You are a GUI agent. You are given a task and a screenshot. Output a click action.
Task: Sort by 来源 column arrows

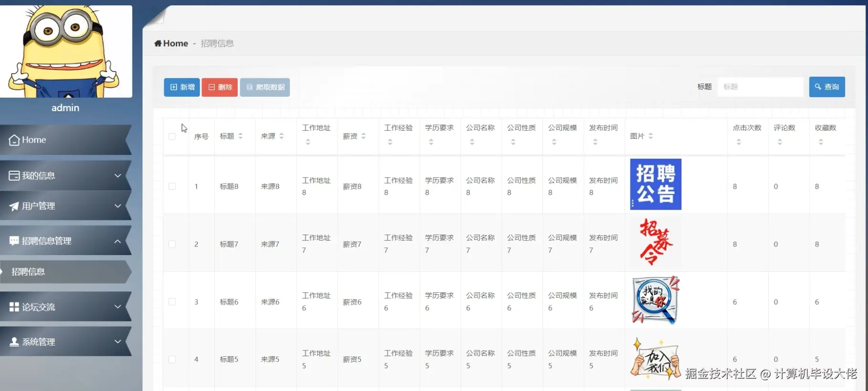pyautogui.click(x=282, y=136)
